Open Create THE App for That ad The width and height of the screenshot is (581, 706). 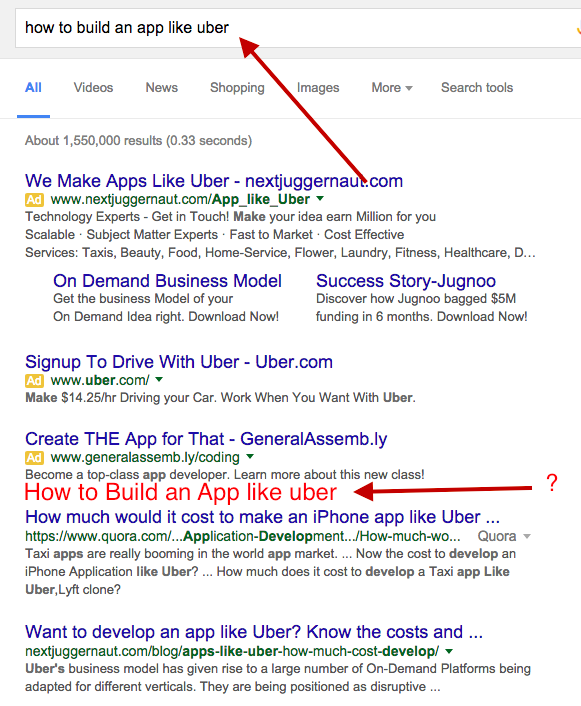click(x=206, y=439)
